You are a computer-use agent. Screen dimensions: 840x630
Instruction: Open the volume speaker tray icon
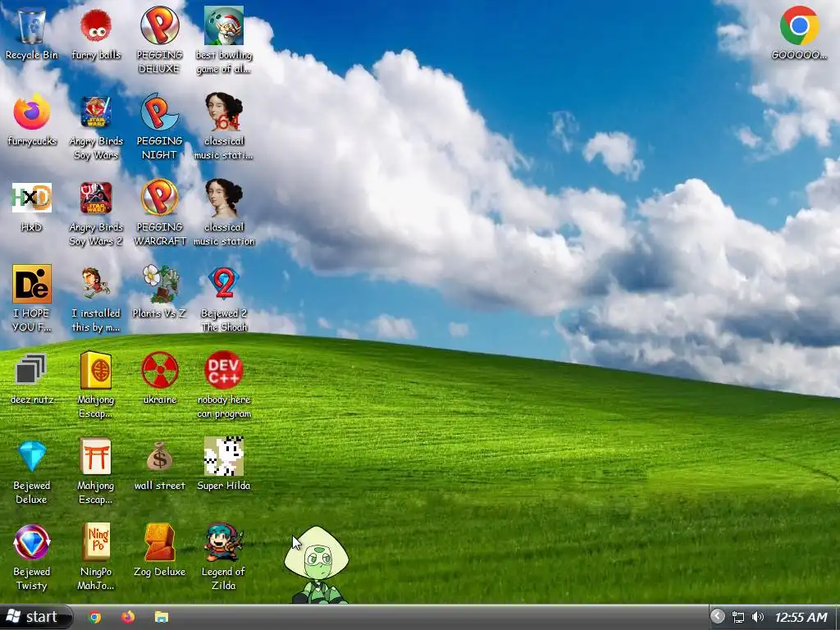pos(757,617)
